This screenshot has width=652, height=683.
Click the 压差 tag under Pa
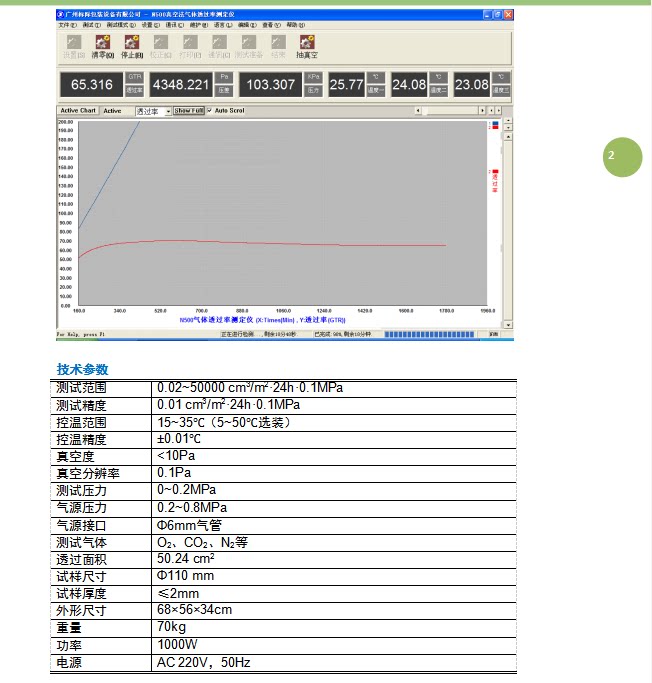click(224, 90)
